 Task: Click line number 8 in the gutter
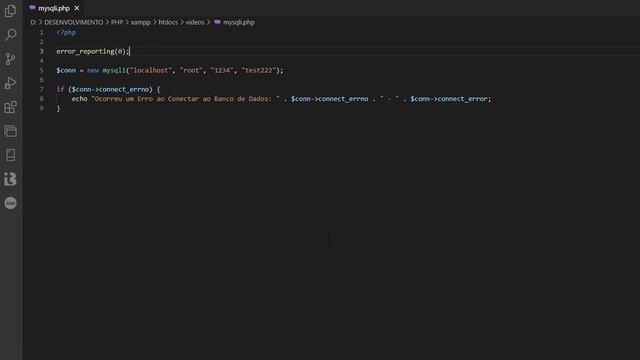42,99
